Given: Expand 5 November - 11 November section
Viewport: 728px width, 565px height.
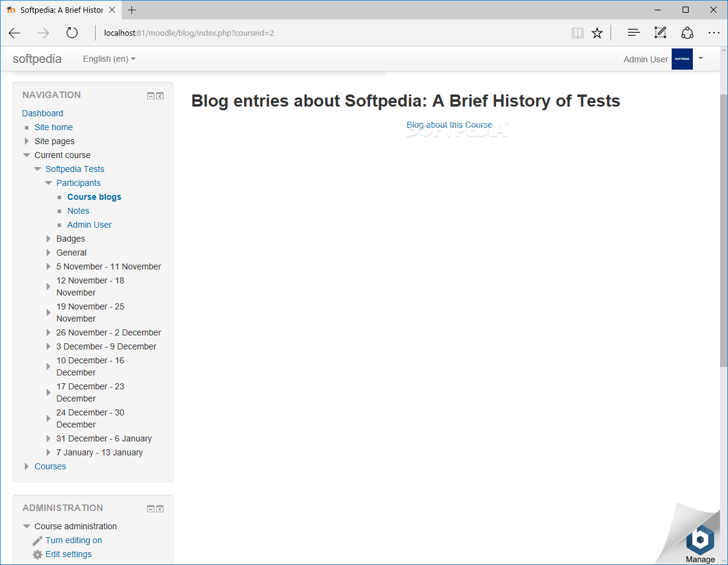Looking at the screenshot, I should click(48, 266).
